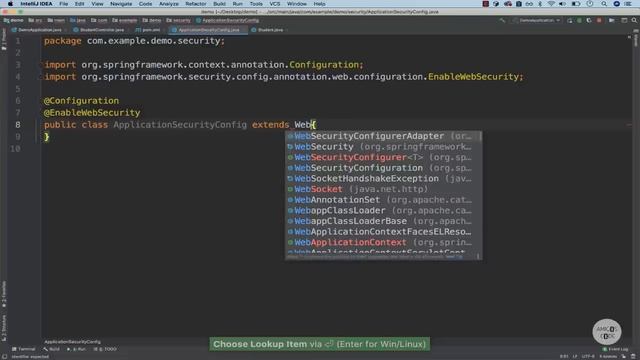
Task: Click the Project Structure icon in toolbar
Action: (x=624, y=20)
